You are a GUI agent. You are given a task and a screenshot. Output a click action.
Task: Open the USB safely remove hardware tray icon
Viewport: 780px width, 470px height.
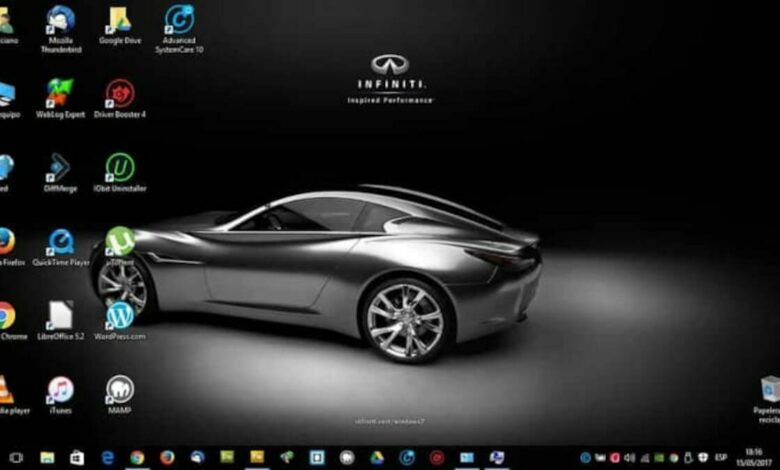pos(688,458)
